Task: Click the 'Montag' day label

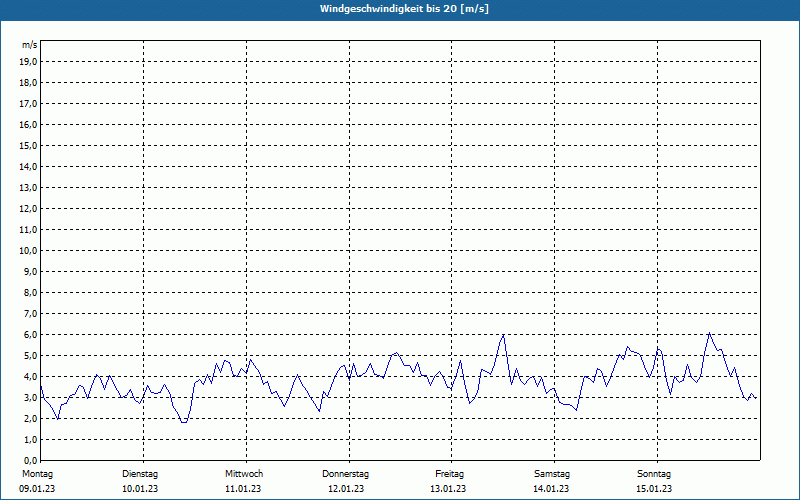Action: coord(37,474)
